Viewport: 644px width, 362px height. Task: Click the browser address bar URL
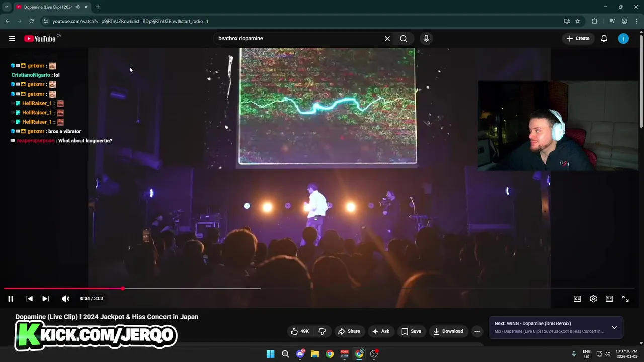pyautogui.click(x=130, y=21)
